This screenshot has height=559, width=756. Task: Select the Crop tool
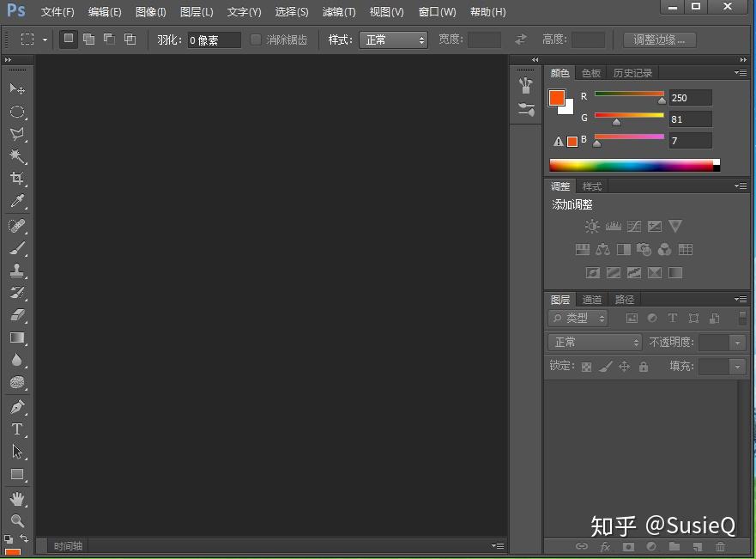click(17, 178)
